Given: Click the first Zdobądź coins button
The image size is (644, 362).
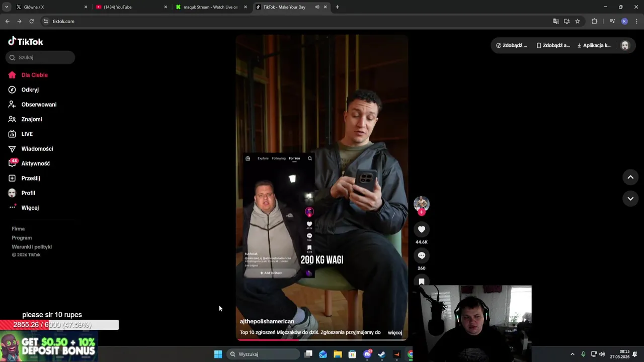Looking at the screenshot, I should pos(512,45).
